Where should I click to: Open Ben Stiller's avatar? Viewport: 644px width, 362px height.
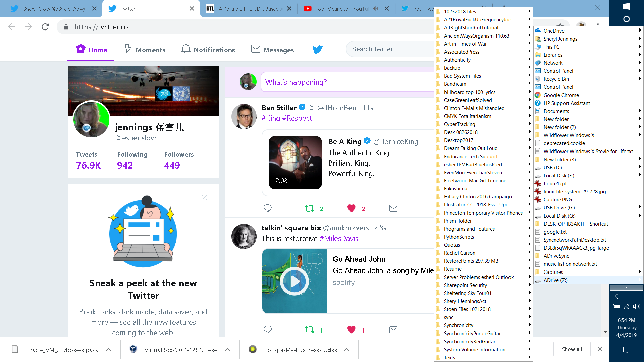pos(244,116)
